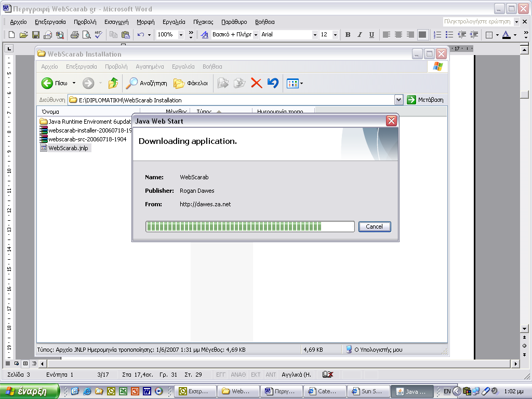This screenshot has width=532, height=399.
Task: Center text in Word toolbar
Action: [x=398, y=35]
